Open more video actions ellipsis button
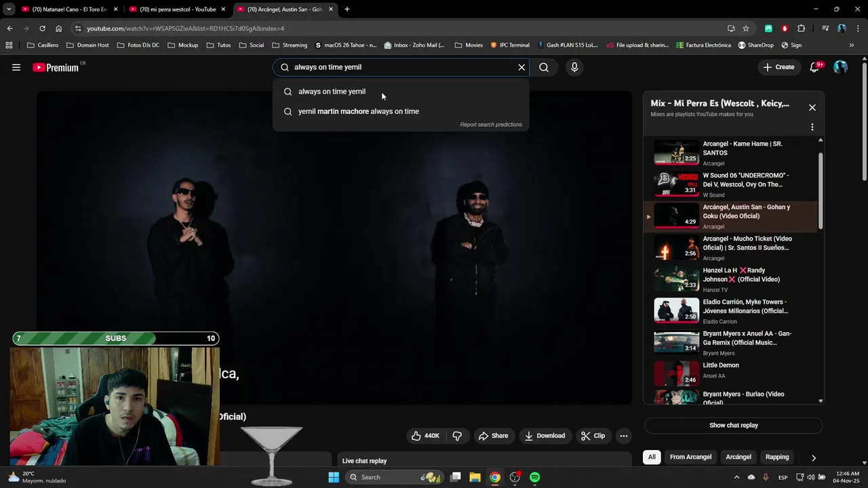 point(624,436)
